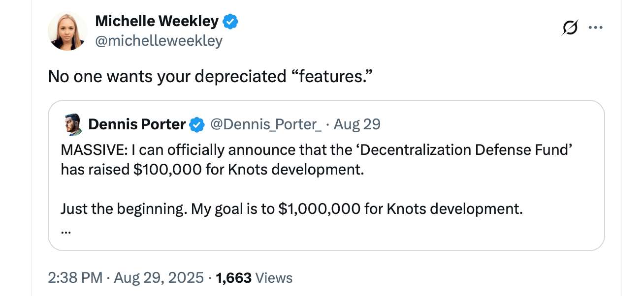Visit the @michelleweekley handle

coord(159,41)
